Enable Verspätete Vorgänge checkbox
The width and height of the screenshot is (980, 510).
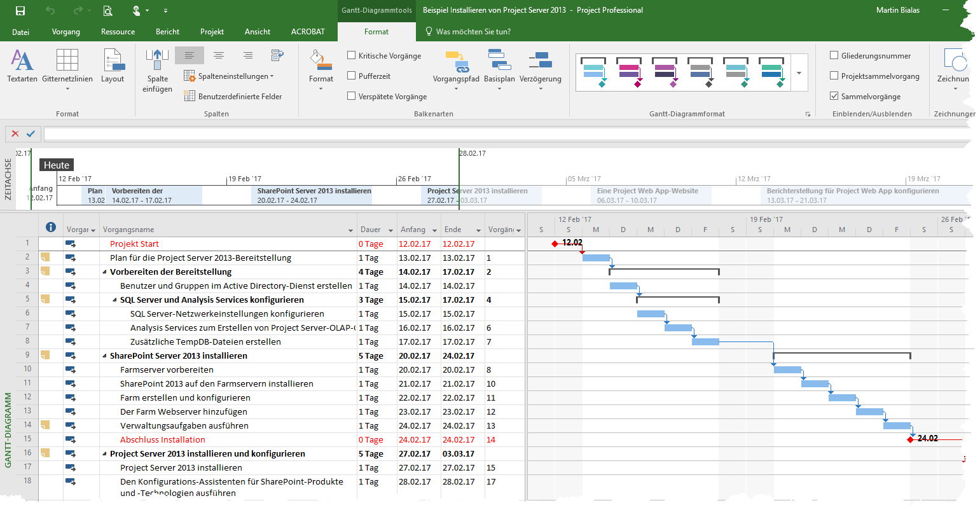tap(352, 96)
